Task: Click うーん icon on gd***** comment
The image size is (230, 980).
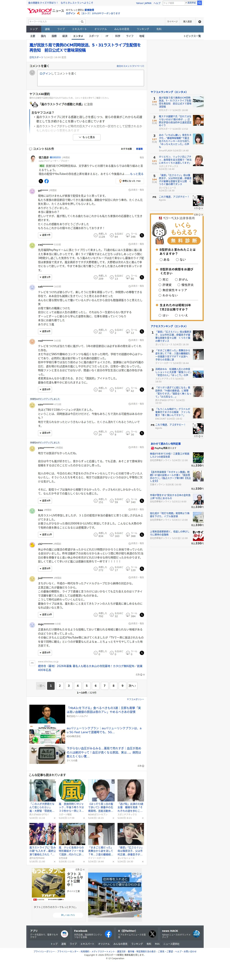Action: 128,235
